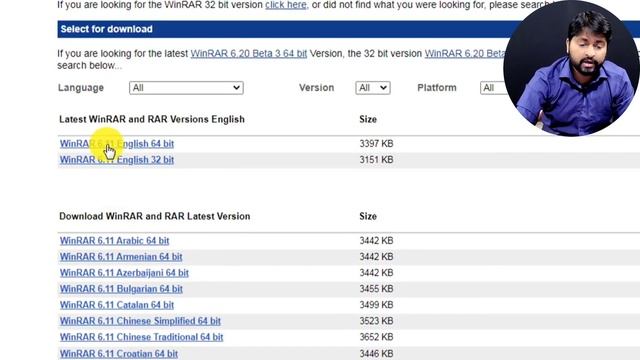
Task: Click the 3397 KB size value
Action: click(x=376, y=144)
